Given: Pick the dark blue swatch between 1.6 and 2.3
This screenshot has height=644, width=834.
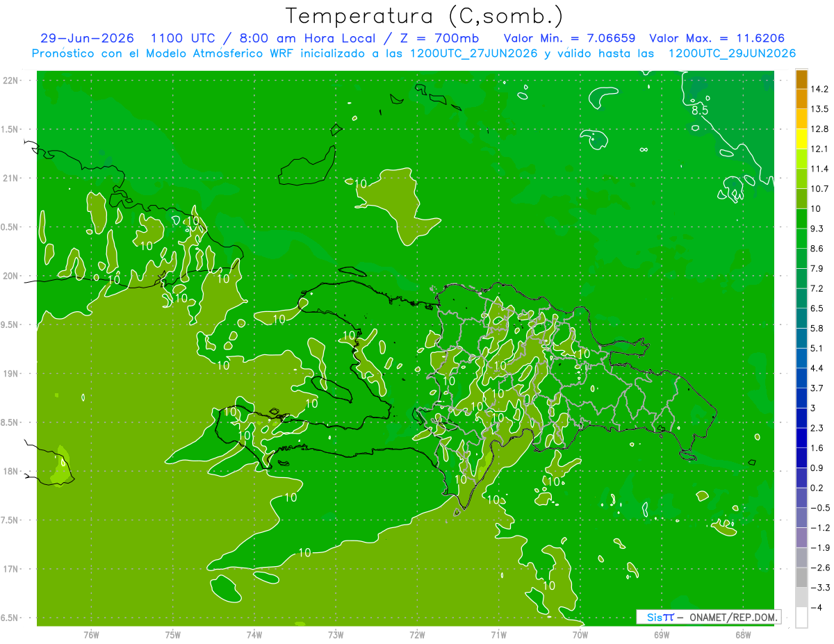Looking at the screenshot, I should (x=801, y=438).
